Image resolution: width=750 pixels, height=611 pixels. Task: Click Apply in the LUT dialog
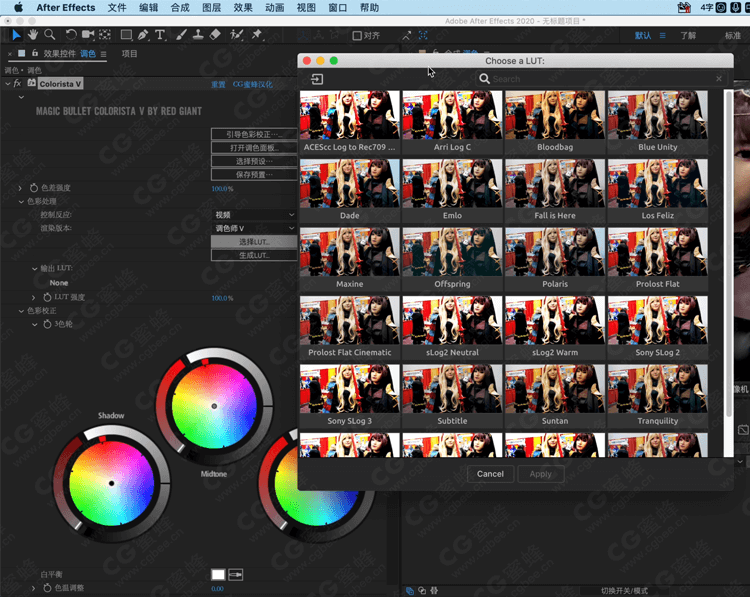coord(540,474)
